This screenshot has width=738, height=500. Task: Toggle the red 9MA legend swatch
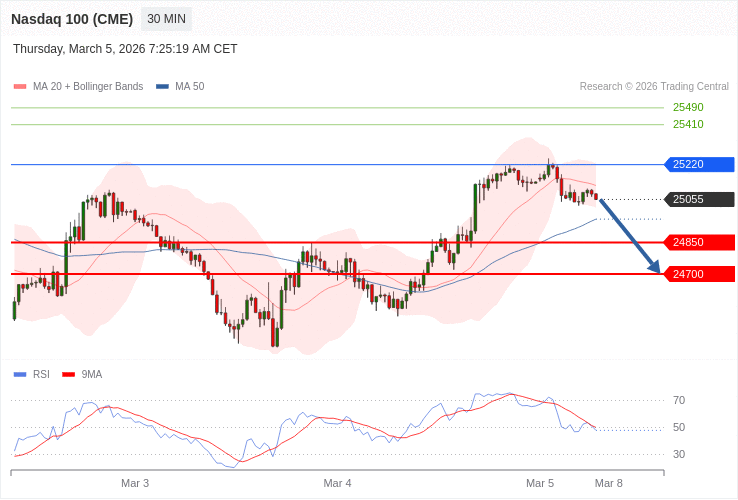[68, 375]
